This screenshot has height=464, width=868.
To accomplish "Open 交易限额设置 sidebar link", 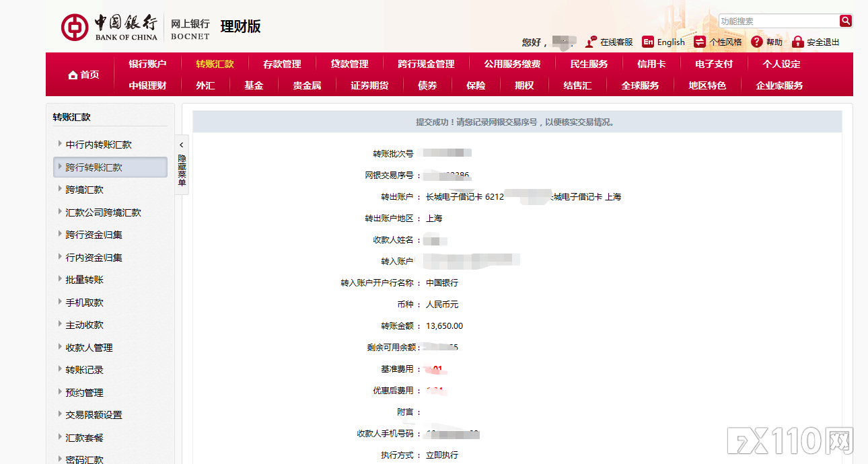I will coord(94,415).
